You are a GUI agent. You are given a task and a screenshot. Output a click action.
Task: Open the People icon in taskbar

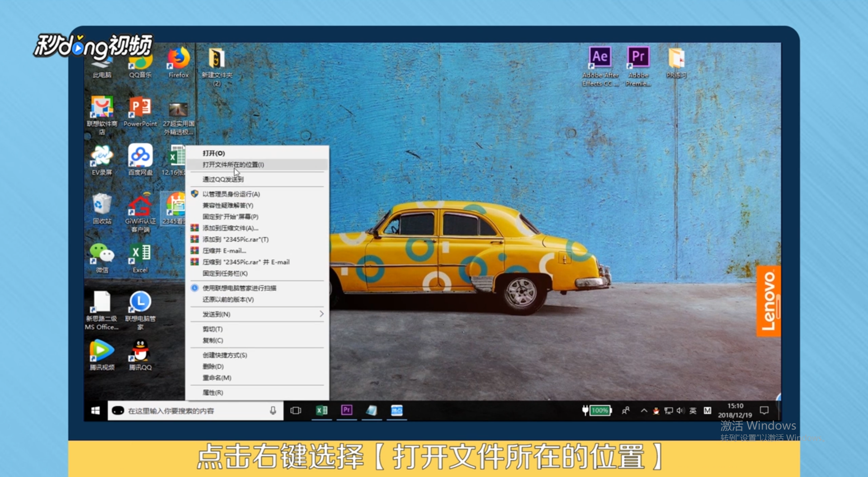[x=626, y=411]
